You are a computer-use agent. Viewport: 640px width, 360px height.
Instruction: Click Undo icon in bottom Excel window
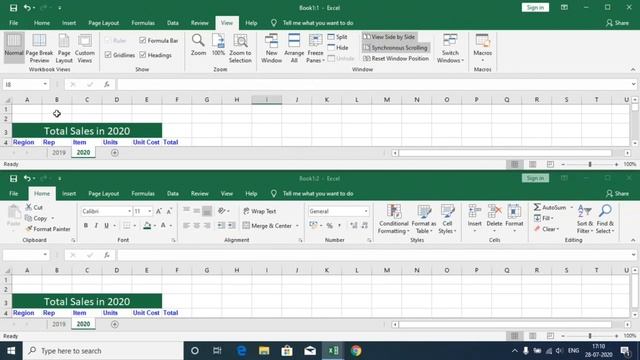tap(27, 178)
